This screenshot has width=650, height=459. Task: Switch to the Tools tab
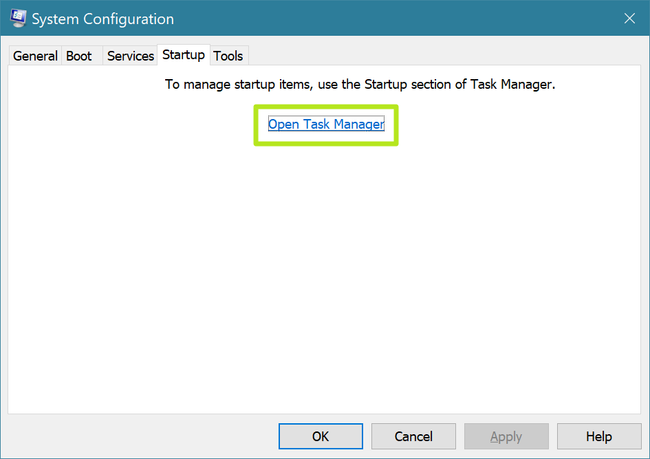228,56
